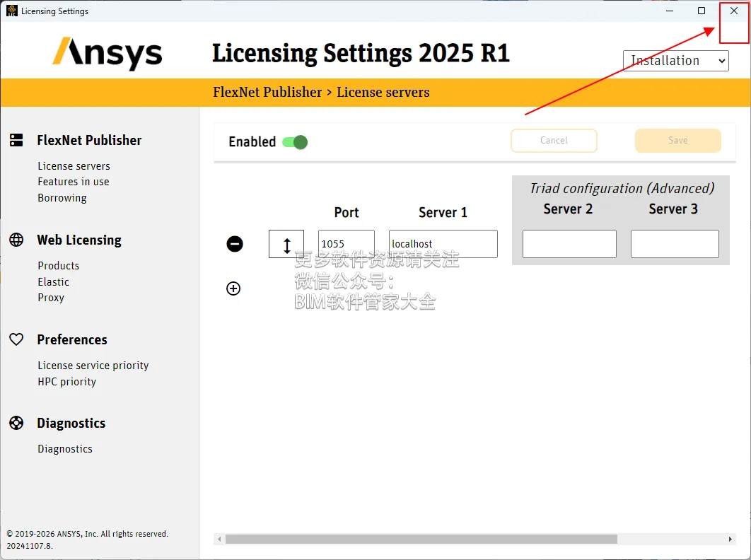Click the Cancel button

pos(554,141)
